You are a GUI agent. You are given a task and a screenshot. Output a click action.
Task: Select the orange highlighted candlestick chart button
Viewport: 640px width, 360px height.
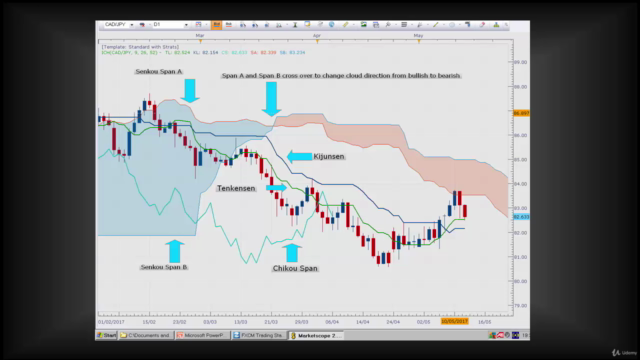(x=216, y=25)
